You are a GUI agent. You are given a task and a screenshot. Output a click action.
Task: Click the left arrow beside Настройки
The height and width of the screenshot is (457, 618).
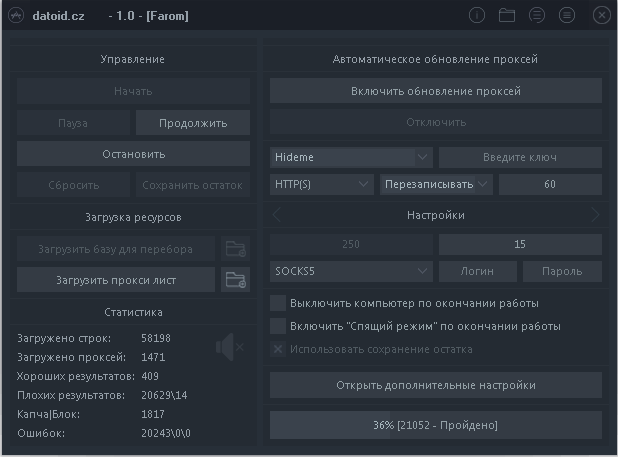[277, 215]
